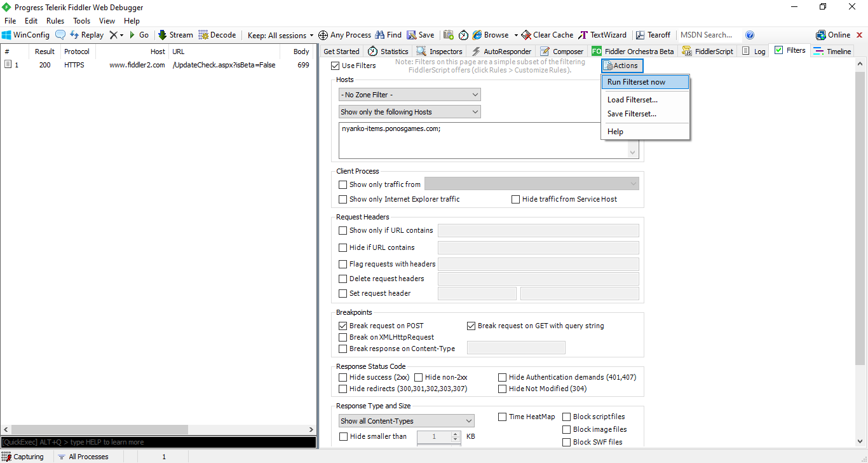Switch to the Get Started tab
Image resolution: width=868 pixels, height=463 pixels.
coord(341,52)
